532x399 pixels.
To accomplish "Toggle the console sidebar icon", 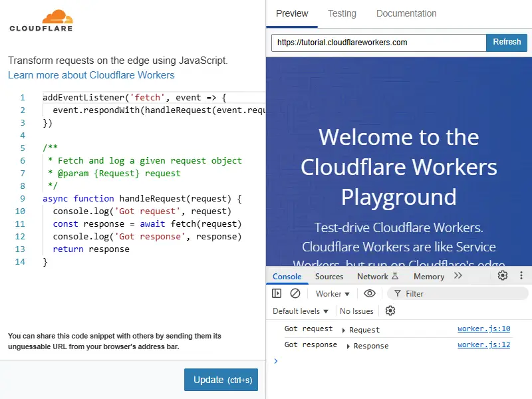I will coord(277,293).
